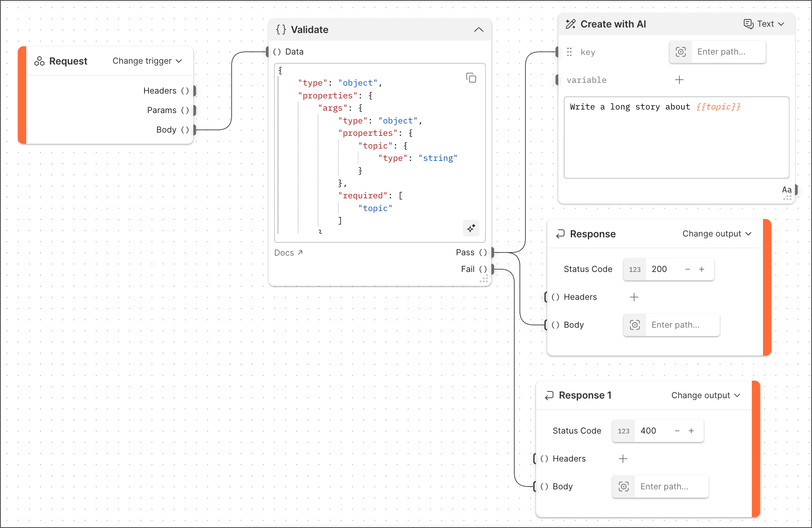The height and width of the screenshot is (528, 812).
Task: Click the Body output port on Request
Action: pyautogui.click(x=194, y=130)
